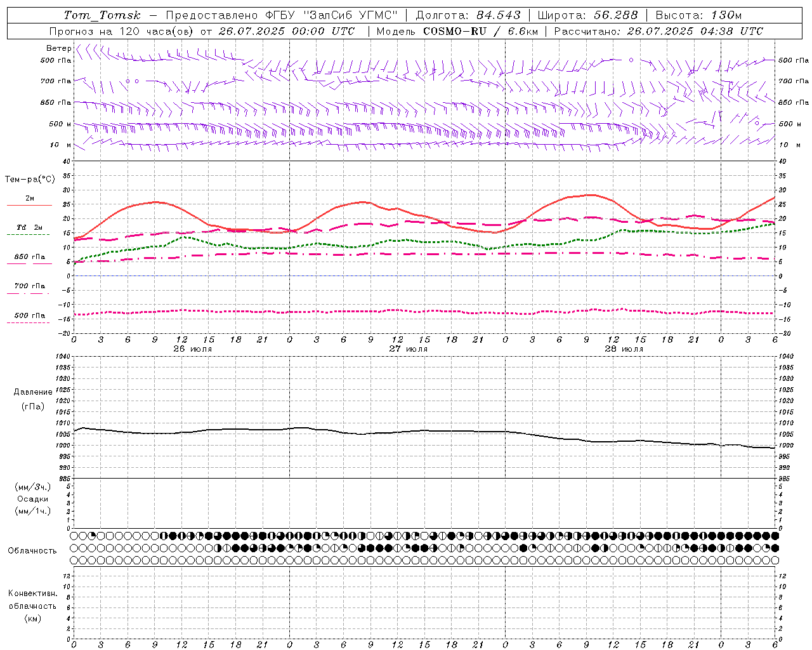Image resolution: width=812 pixels, height=650 pixels.
Task: Click the 'Высота: 130м' elevation value
Action: [x=698, y=15]
